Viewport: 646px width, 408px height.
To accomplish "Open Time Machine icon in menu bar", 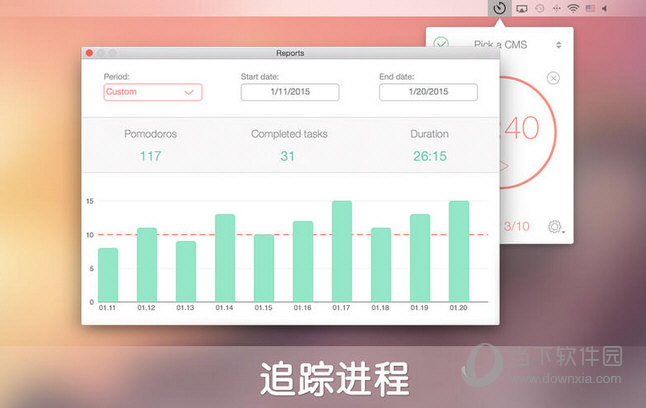I will click(x=540, y=8).
